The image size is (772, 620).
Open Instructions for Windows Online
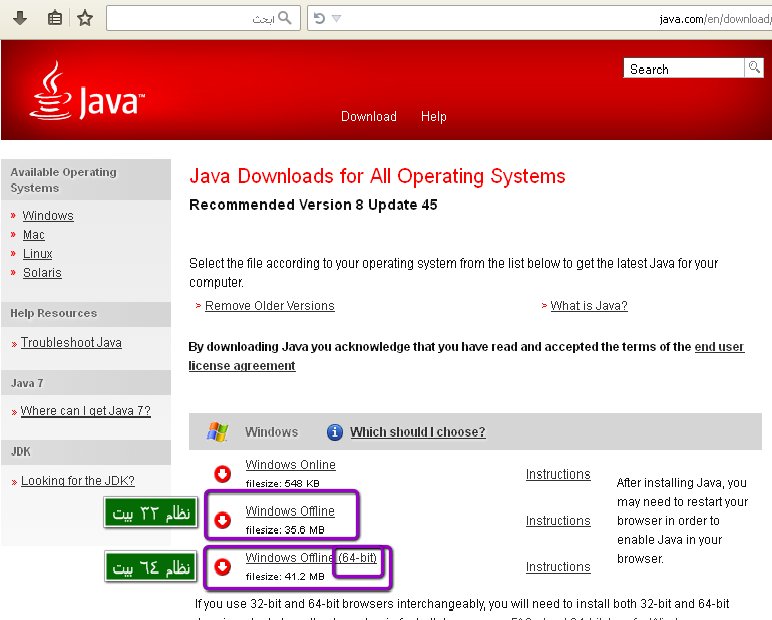pyautogui.click(x=558, y=474)
